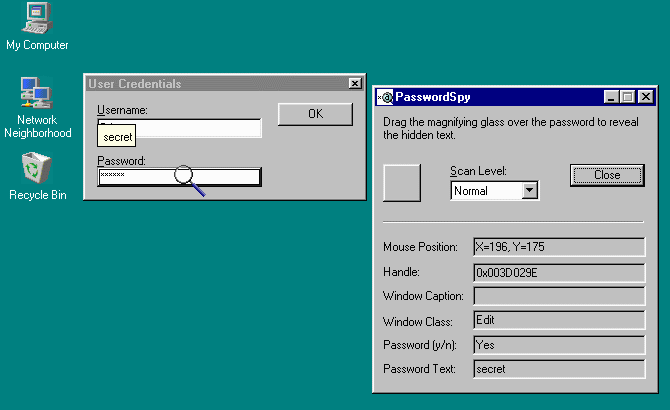Close the User Credentials dialog
Screen dimensions: 670x410
(x=354, y=84)
